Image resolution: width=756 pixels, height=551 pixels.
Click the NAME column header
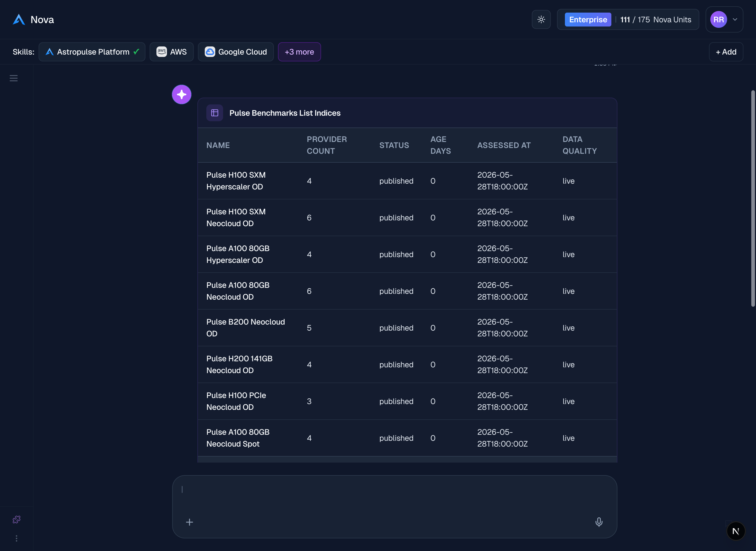(218, 145)
